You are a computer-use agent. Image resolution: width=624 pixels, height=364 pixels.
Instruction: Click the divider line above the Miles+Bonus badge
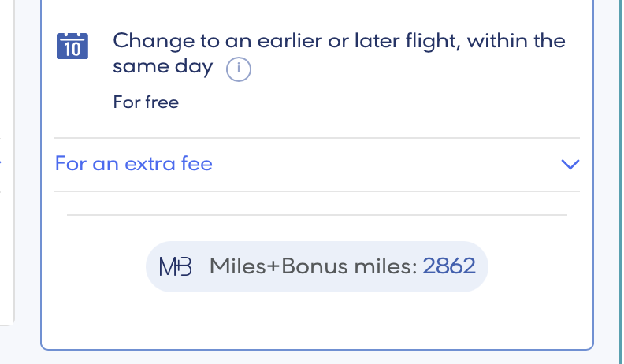coord(317,214)
